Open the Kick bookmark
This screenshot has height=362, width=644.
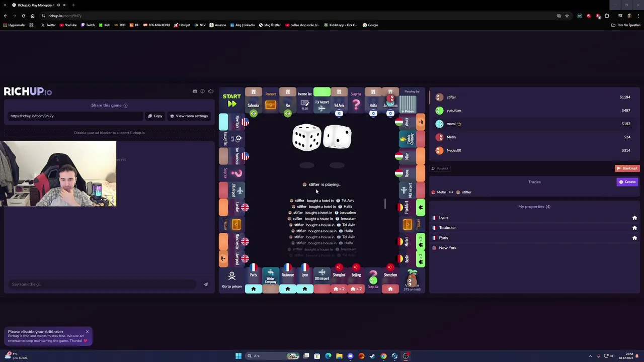tap(104, 25)
